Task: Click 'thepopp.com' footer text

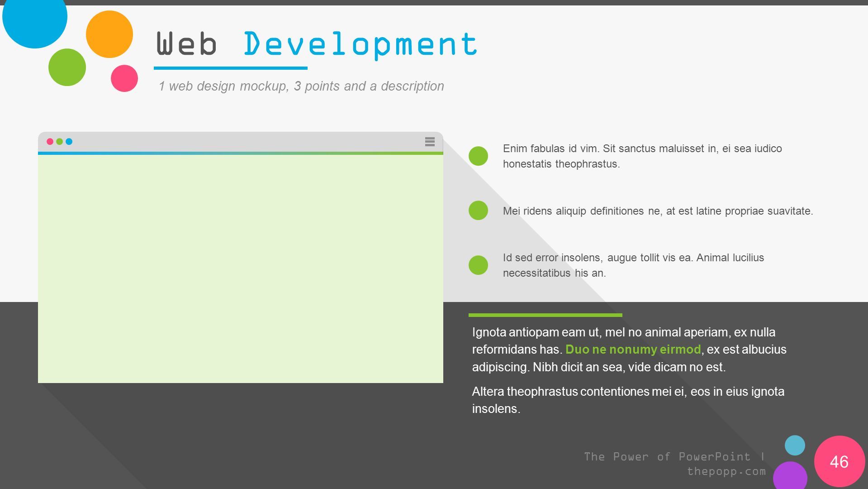Action: tap(726, 471)
